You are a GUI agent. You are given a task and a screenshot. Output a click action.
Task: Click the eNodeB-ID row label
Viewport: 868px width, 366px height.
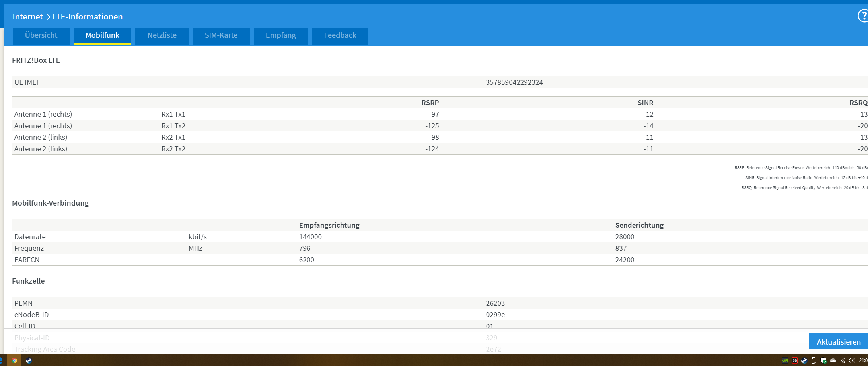click(x=31, y=315)
